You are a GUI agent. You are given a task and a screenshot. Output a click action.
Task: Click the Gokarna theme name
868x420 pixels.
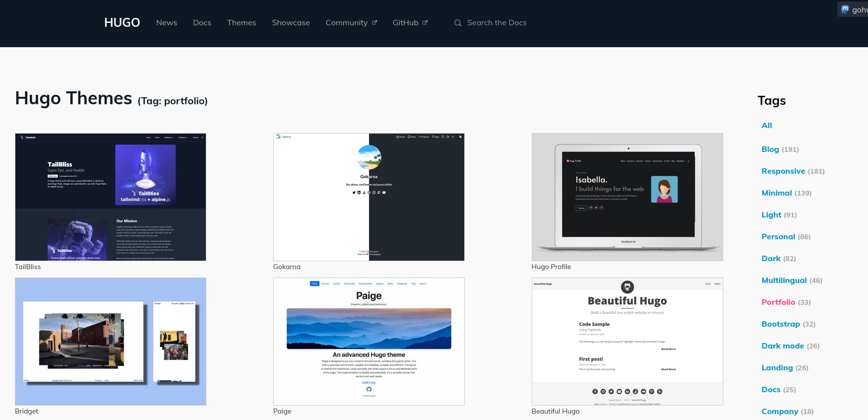[x=287, y=267]
